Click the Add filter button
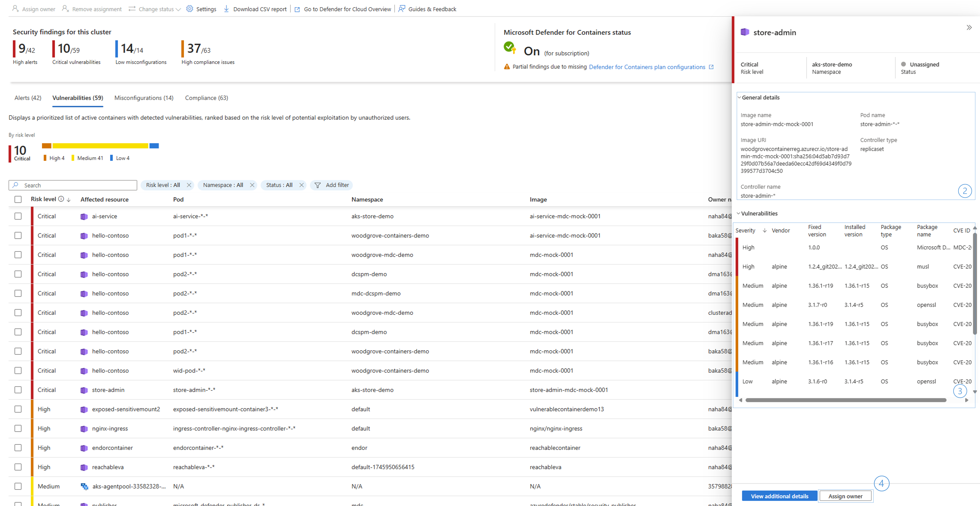The image size is (980, 506). tap(332, 185)
